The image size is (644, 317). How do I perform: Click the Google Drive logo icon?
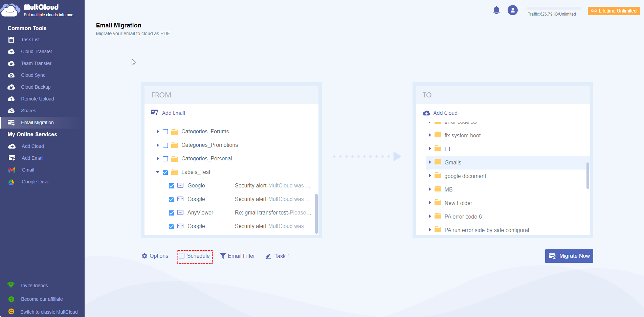pyautogui.click(x=12, y=182)
